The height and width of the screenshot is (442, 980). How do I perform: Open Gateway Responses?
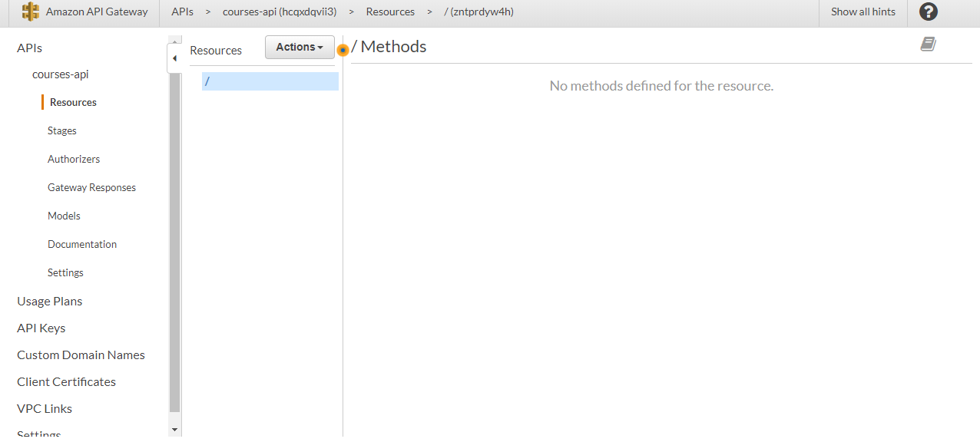[x=91, y=187]
